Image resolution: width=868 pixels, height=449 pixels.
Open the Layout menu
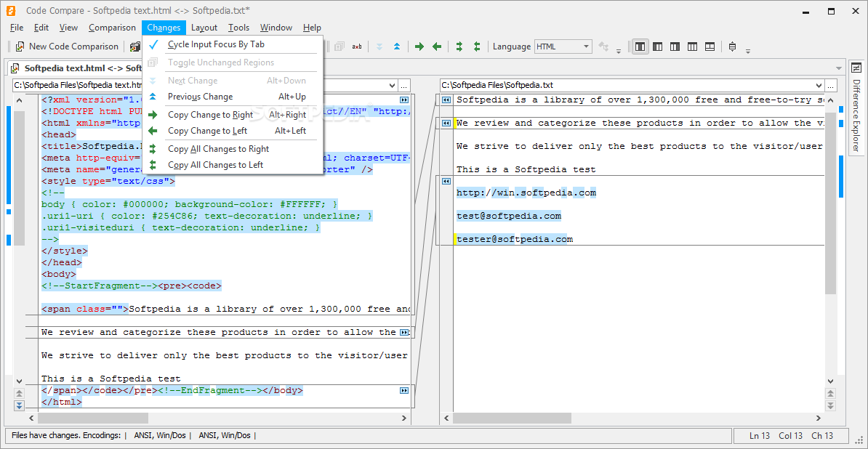[x=204, y=28]
